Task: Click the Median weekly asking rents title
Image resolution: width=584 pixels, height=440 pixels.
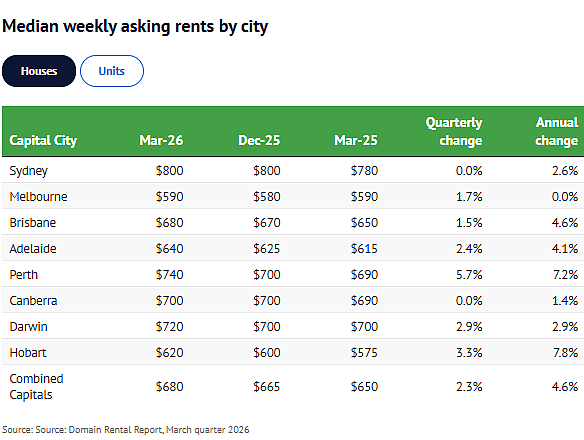Action: 135,27
